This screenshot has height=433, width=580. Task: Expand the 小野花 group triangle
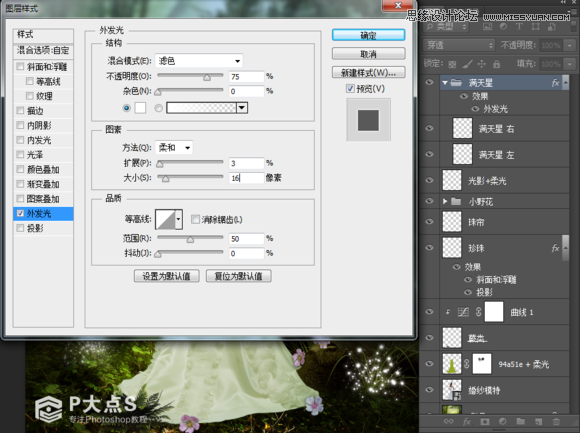point(445,202)
